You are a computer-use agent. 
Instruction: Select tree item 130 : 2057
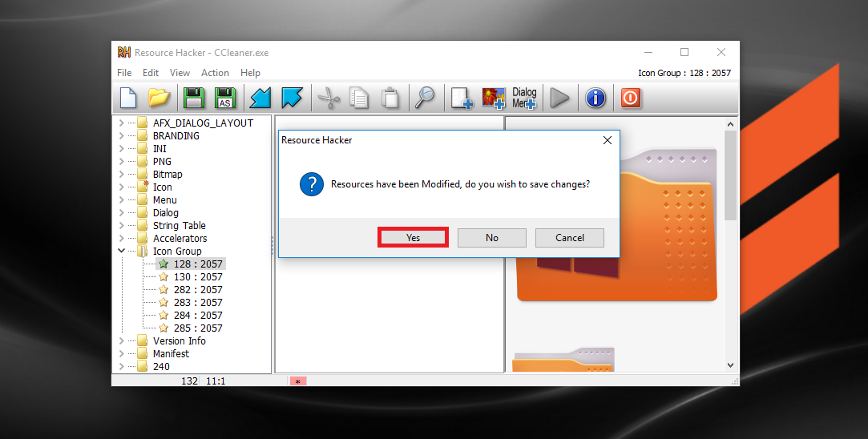(x=191, y=277)
